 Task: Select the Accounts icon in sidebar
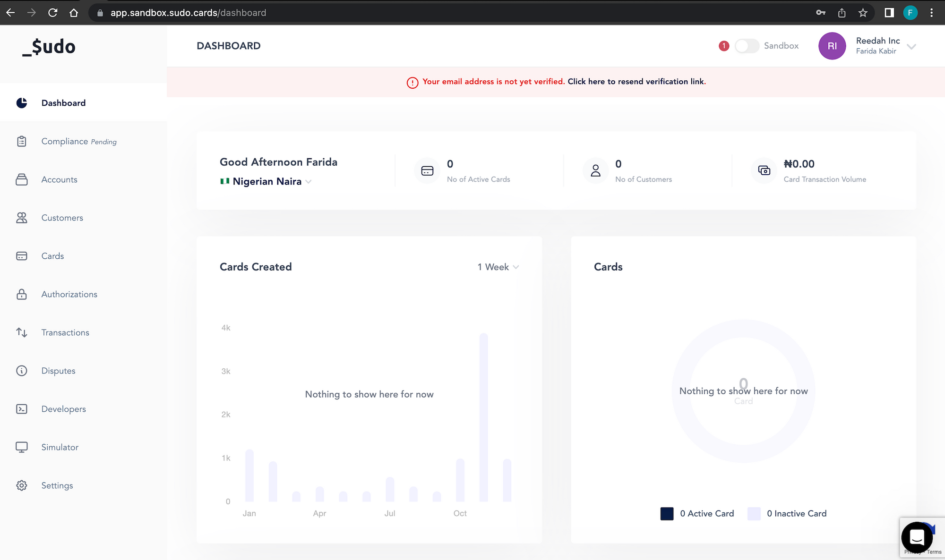coord(21,179)
